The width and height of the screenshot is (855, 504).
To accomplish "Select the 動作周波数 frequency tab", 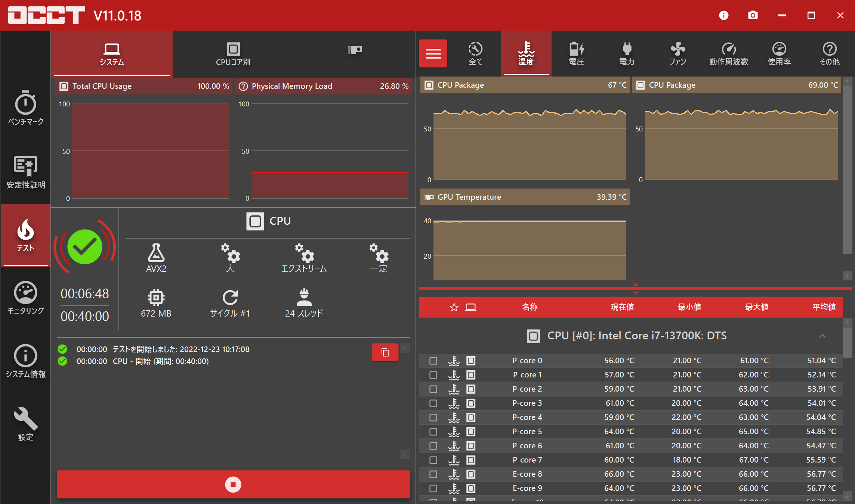I will pos(729,53).
